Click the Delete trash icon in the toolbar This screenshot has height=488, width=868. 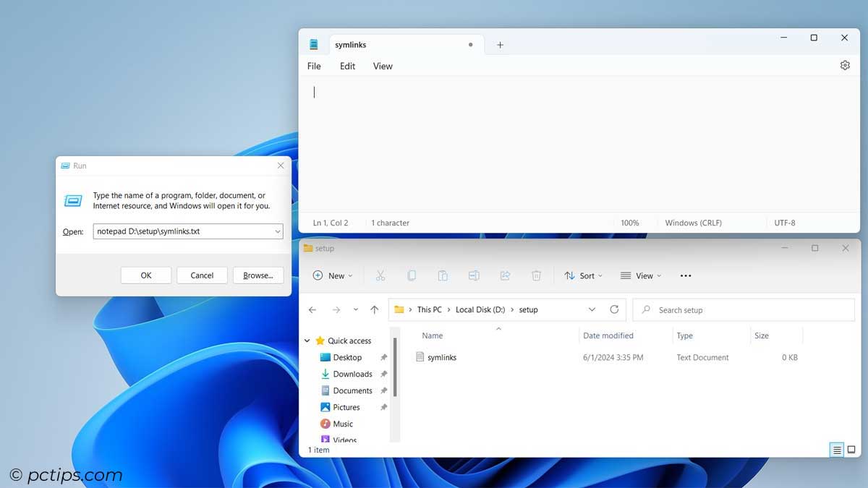[535, 275]
